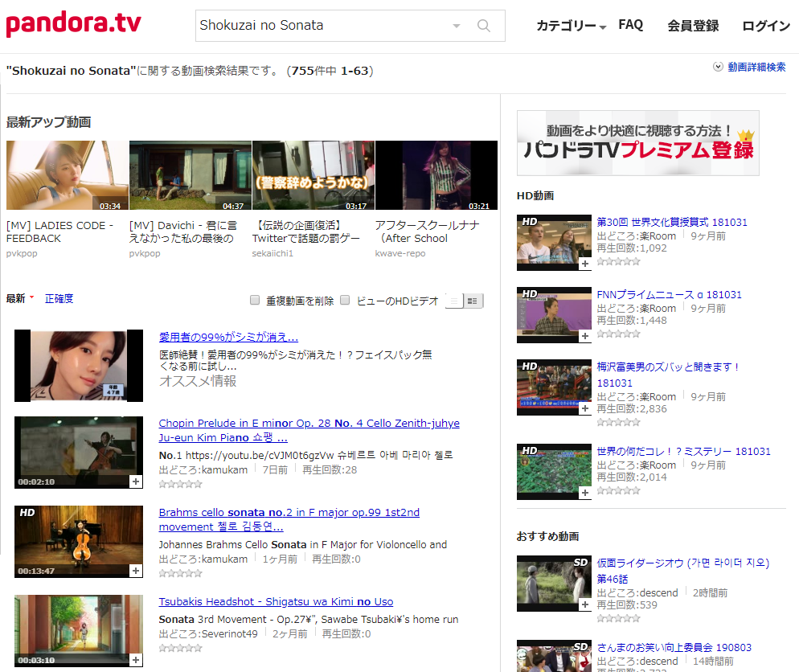Open Tsubakis Headshot video link

(x=276, y=602)
